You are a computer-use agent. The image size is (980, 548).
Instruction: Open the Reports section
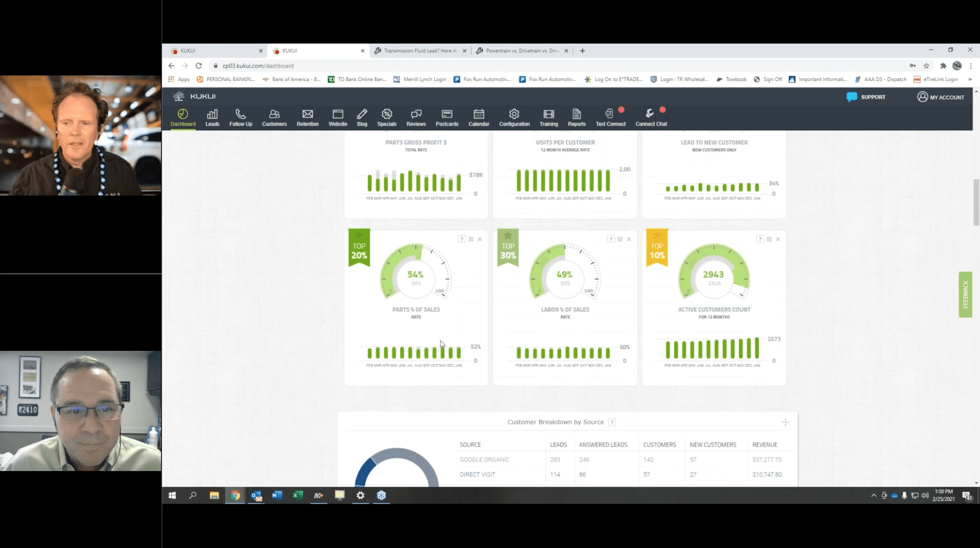pos(577,118)
